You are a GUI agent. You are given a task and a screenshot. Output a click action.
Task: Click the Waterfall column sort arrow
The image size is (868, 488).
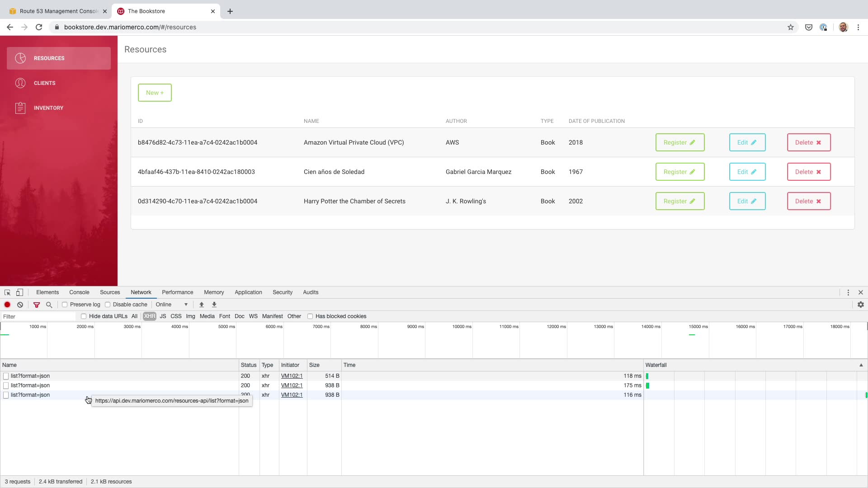pos(861,365)
